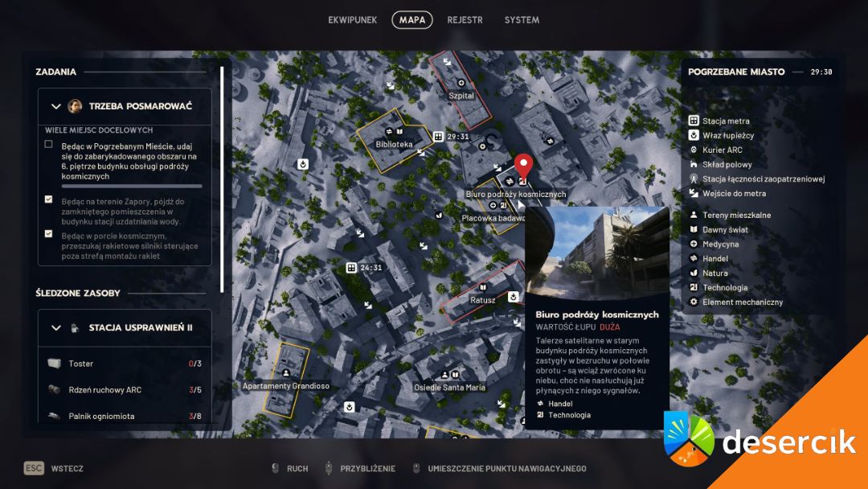Switch to the Rejestr tab
This screenshot has height=489, width=868.
[465, 20]
